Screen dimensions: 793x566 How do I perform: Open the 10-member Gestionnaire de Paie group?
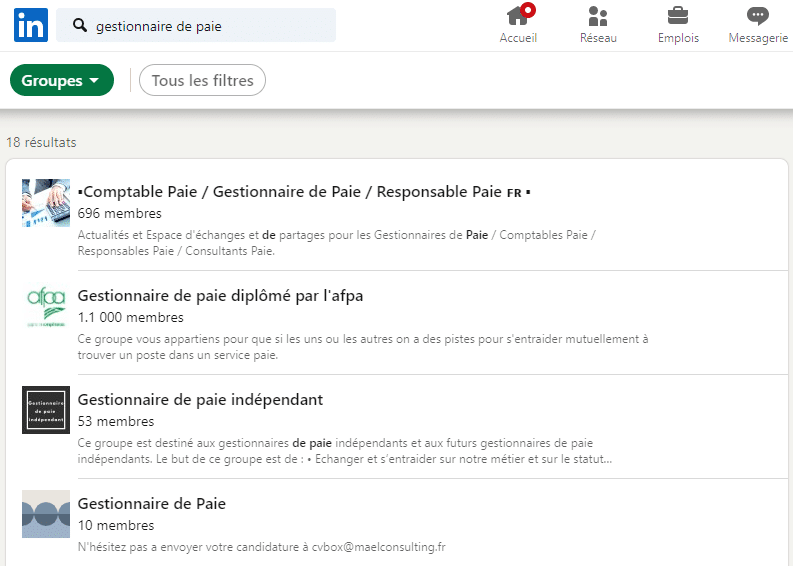[x=152, y=504]
